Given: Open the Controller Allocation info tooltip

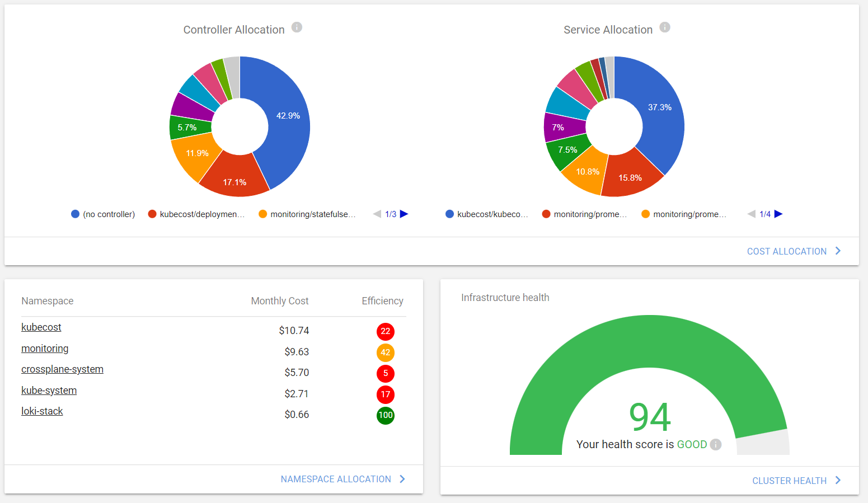Looking at the screenshot, I should pyautogui.click(x=297, y=27).
